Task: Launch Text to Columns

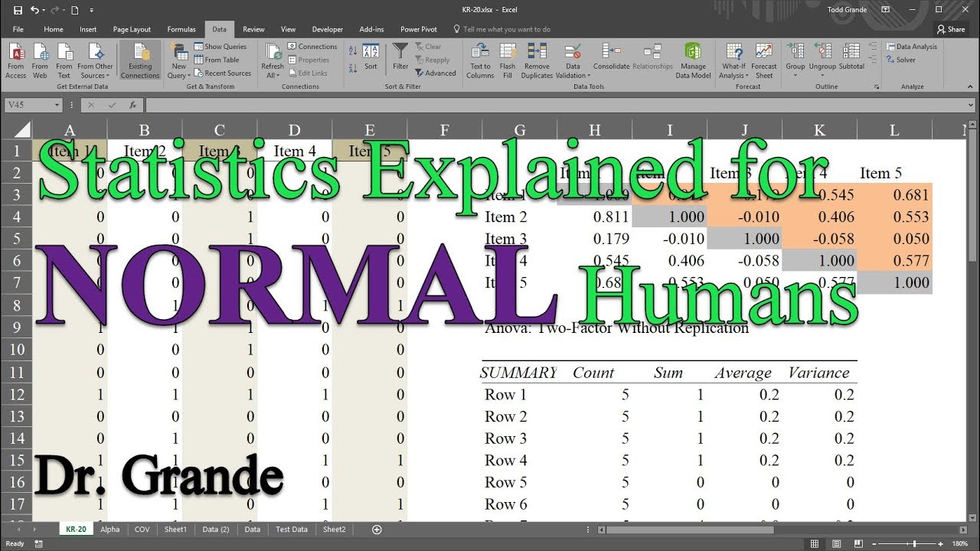Action: coord(480,60)
